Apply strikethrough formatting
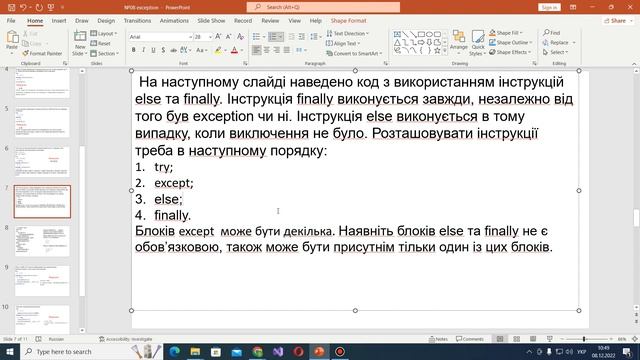640x360 pixels. coord(173,50)
